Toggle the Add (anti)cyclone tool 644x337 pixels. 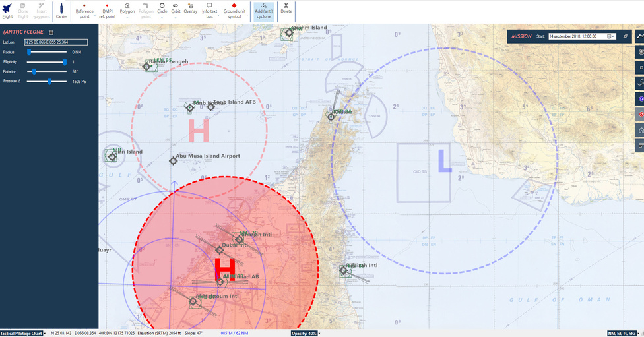263,11
